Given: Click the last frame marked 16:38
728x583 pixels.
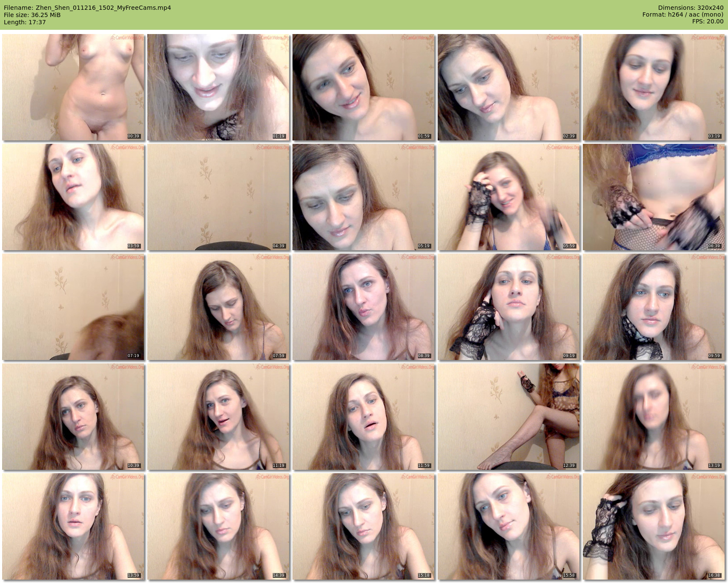Looking at the screenshot, I should pyautogui.click(x=653, y=526).
